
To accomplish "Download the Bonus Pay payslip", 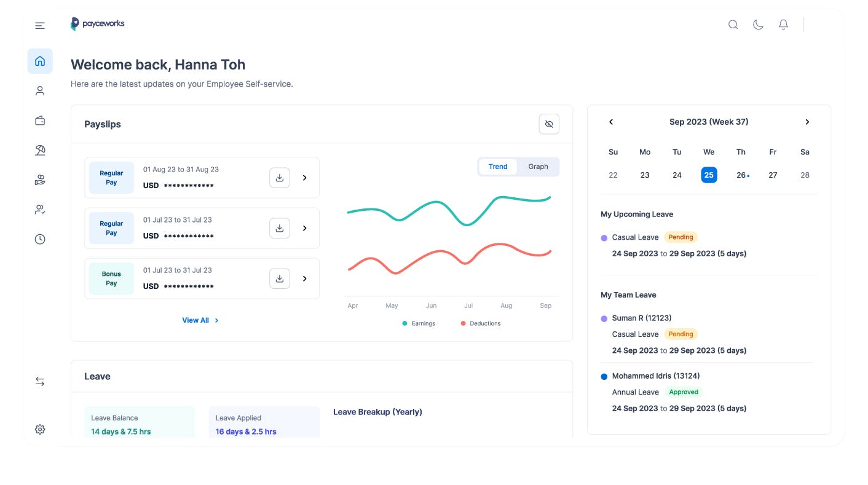I will pyautogui.click(x=280, y=278).
